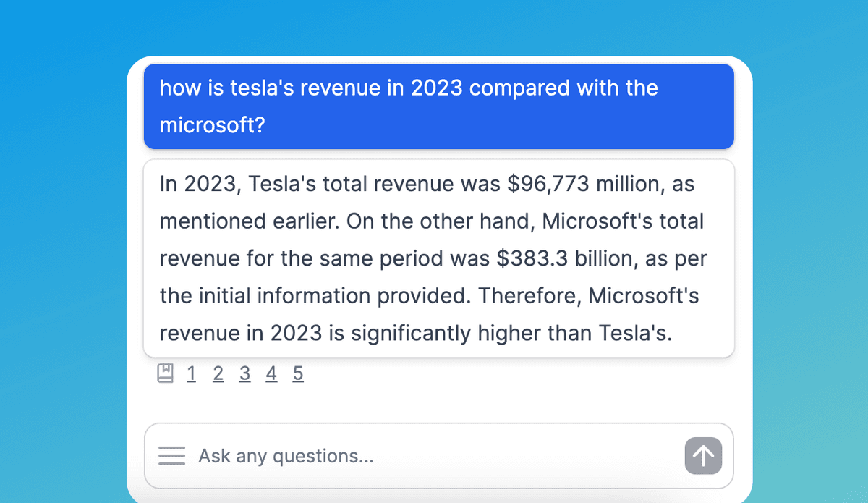Select the blue user question bubble
Viewport: 868px width, 503px height.
coord(439,106)
